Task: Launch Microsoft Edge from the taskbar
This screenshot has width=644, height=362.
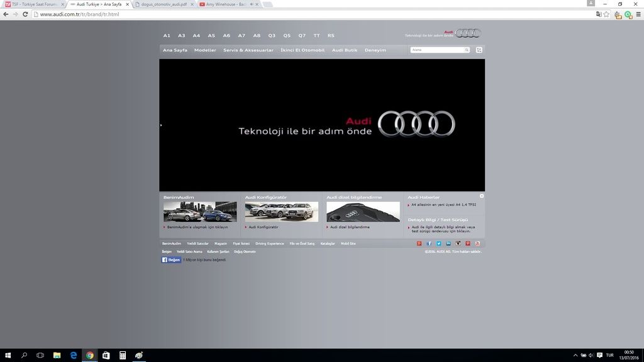Action: [x=74, y=355]
